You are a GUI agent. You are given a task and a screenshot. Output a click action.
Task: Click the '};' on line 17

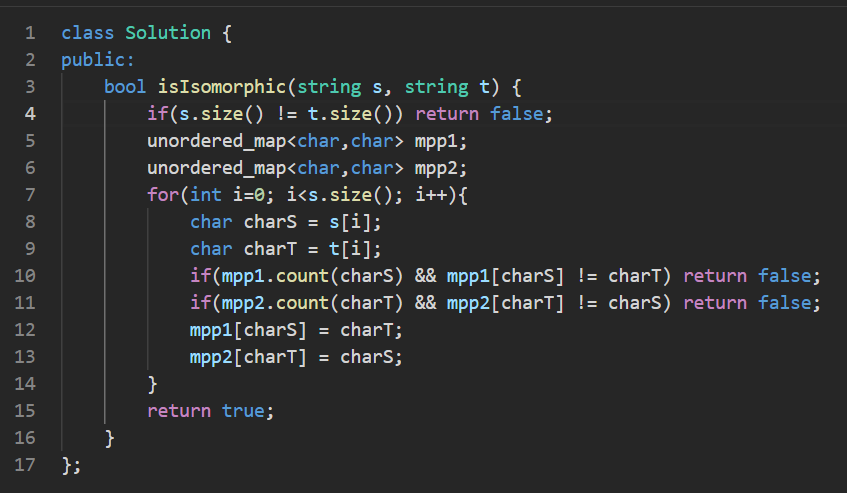pyautogui.click(x=71, y=465)
